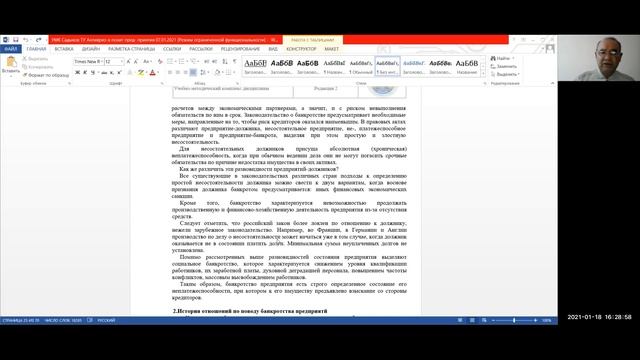Decrease font size with the smaller A icon
640x360 pixels.
[x=135, y=61]
